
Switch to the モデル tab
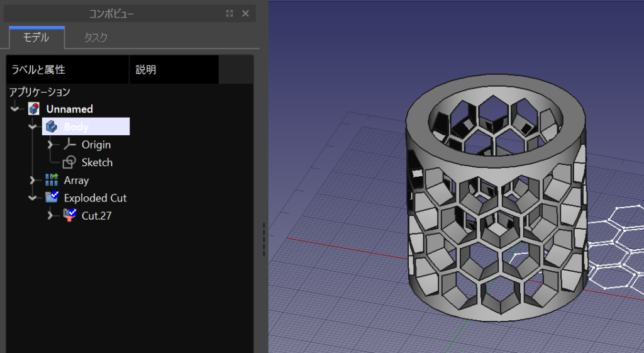click(x=36, y=37)
